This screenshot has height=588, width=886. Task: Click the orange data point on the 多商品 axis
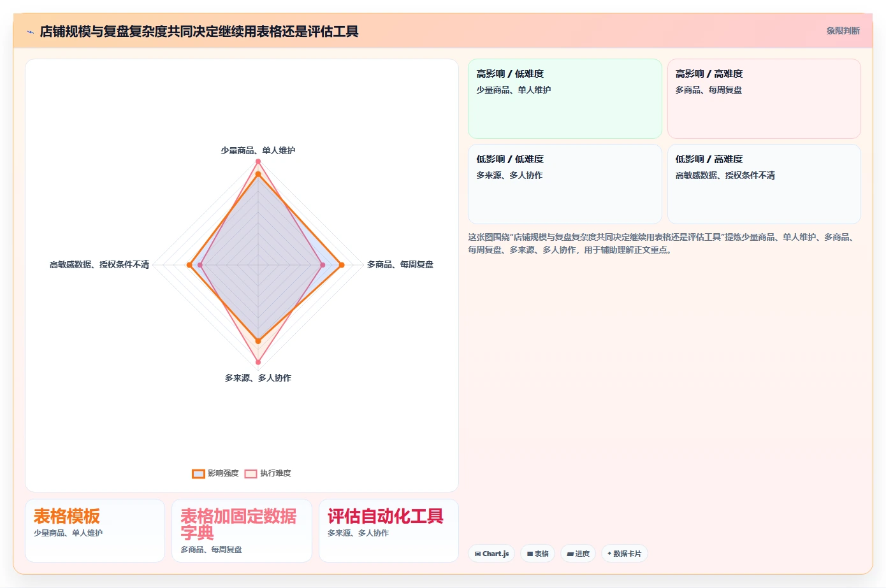point(342,265)
